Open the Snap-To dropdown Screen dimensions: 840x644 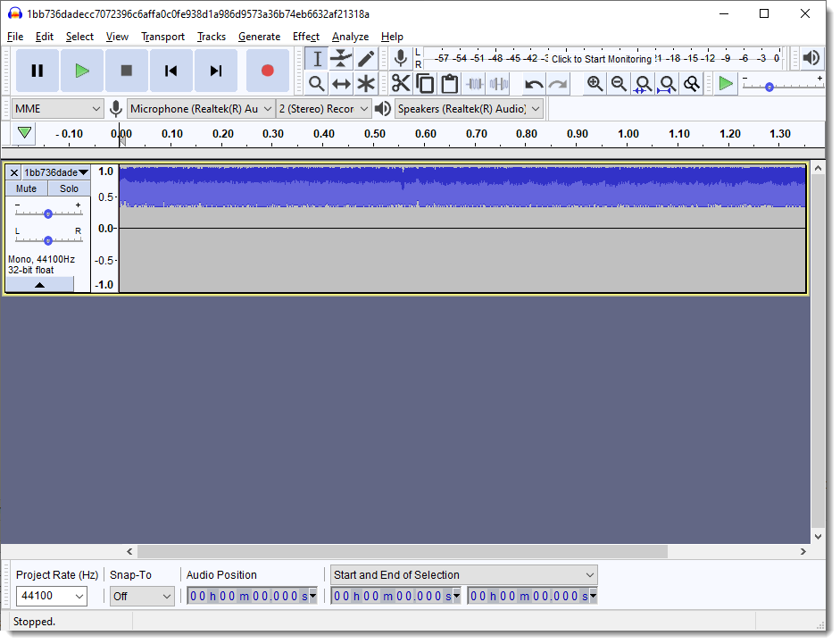[x=142, y=596]
